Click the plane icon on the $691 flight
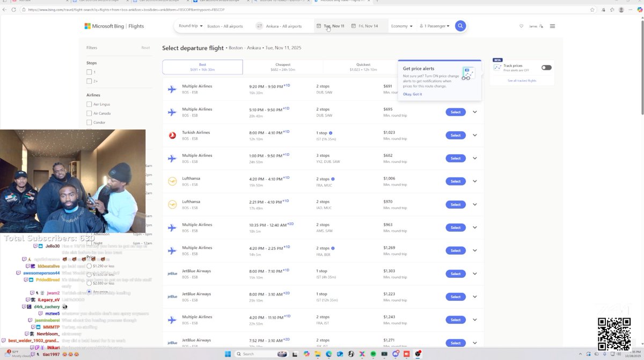 click(172, 89)
